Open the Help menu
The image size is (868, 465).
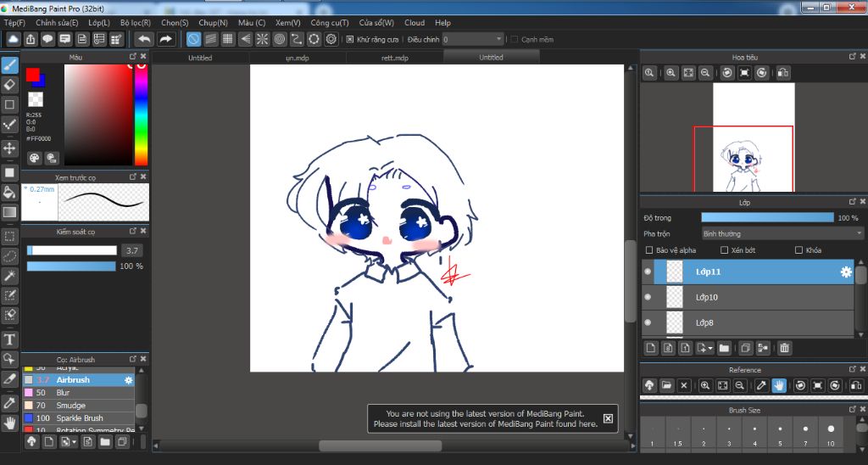click(x=442, y=23)
